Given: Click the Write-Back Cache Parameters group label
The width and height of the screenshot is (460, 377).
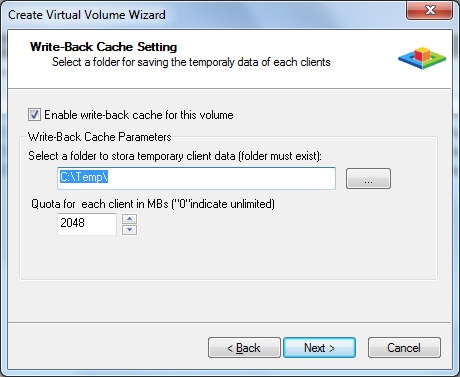Looking at the screenshot, I should (x=99, y=137).
